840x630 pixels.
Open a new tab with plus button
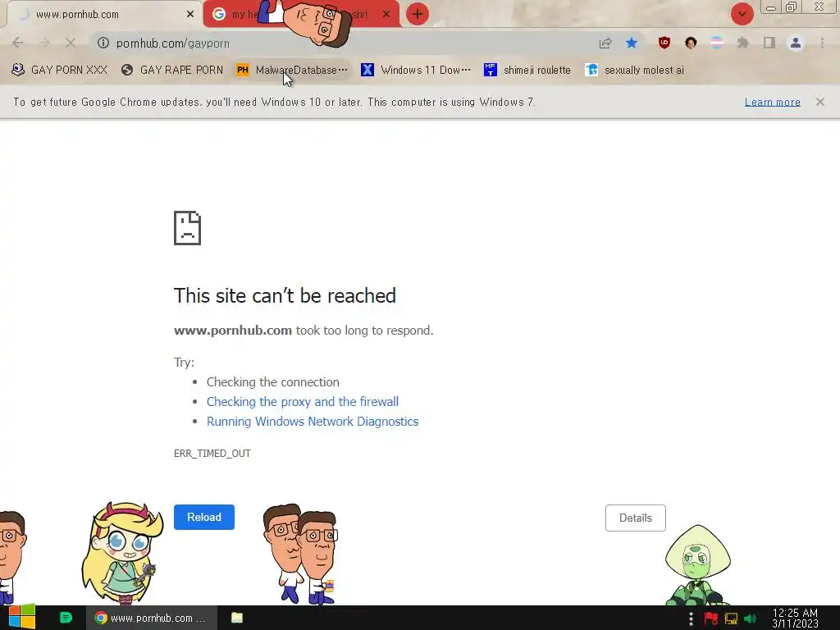(x=418, y=14)
